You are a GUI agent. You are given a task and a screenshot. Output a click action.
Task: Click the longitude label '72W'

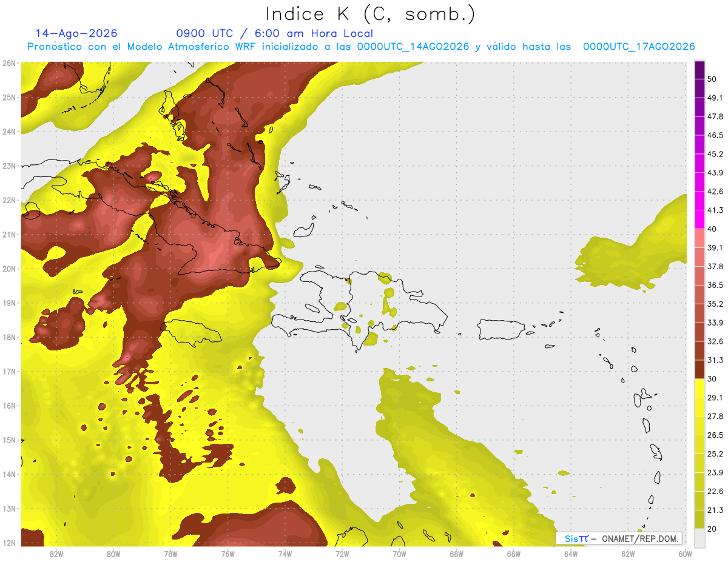(342, 554)
